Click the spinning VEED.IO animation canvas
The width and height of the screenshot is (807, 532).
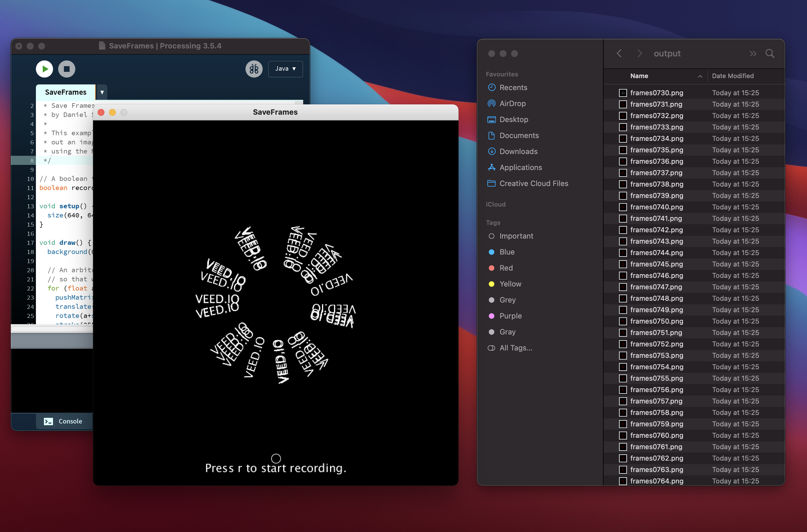276,303
